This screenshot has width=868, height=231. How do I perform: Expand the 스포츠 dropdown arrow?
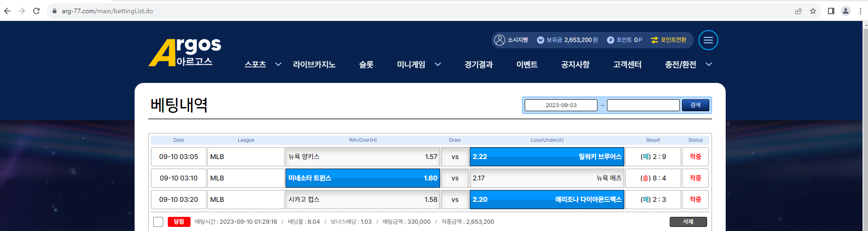click(278, 65)
